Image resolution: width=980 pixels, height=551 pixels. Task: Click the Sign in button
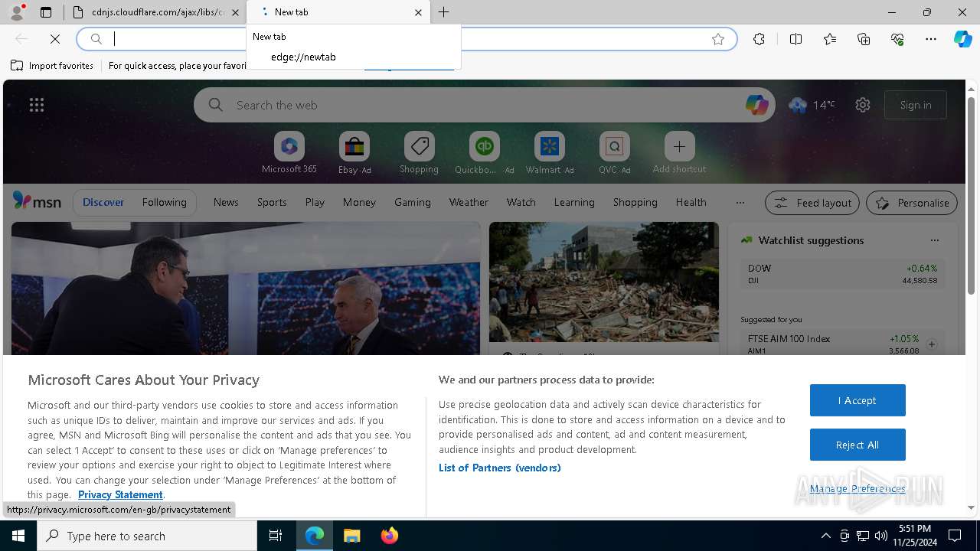coord(916,105)
